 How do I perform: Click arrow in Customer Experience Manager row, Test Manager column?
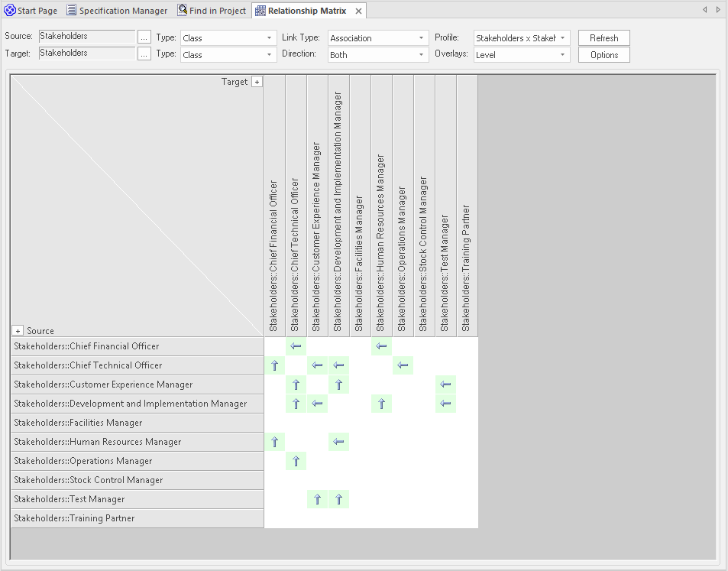point(446,384)
